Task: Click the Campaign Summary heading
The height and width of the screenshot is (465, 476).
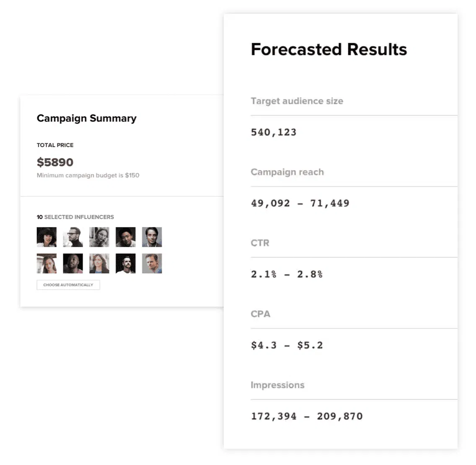Action: coord(87,119)
